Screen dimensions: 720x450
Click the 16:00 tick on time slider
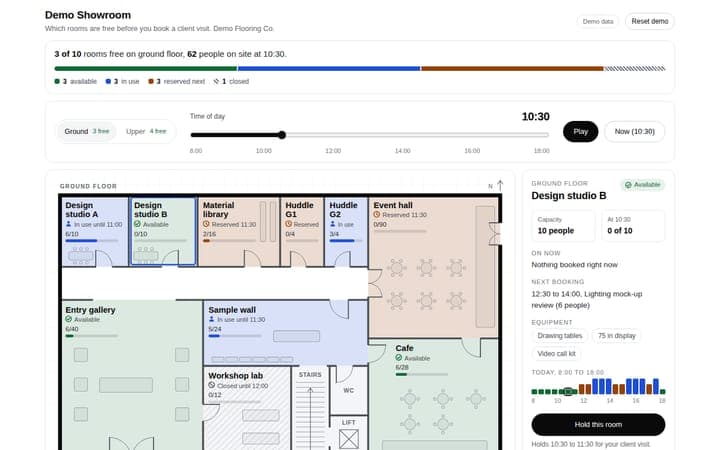pos(472,151)
